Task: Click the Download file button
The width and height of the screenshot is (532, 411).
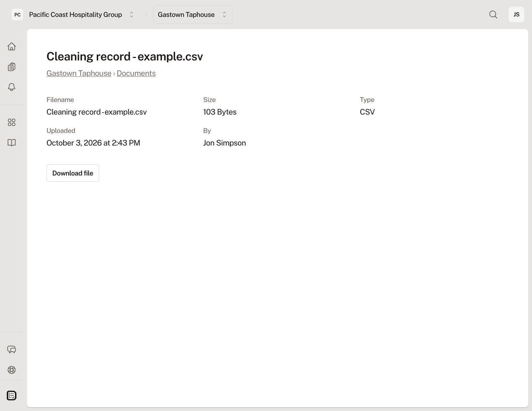Action: pyautogui.click(x=73, y=173)
